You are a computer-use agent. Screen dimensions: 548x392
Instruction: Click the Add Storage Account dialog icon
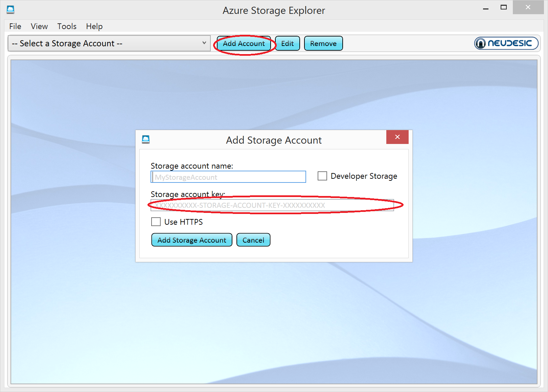pyautogui.click(x=146, y=140)
